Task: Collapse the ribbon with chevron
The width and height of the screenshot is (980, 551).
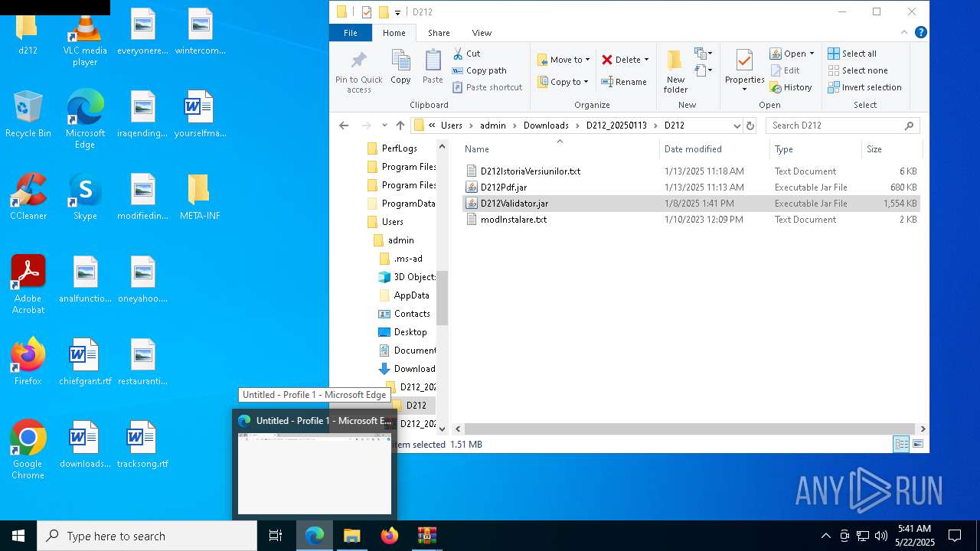Action: point(904,33)
